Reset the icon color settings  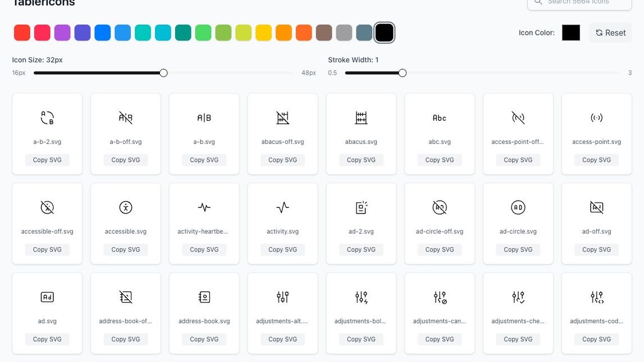[610, 33]
